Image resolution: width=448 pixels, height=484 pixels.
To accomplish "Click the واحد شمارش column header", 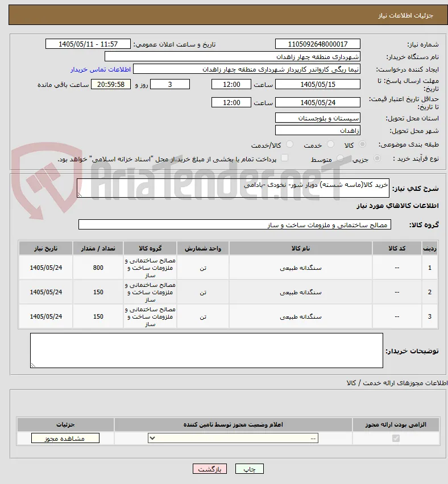I will (x=203, y=248).
